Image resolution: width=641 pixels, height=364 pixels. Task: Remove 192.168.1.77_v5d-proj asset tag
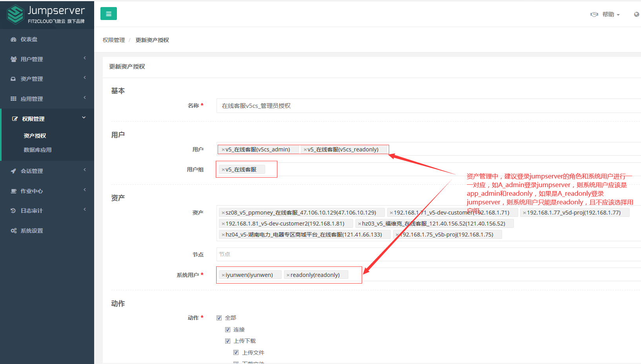click(524, 213)
